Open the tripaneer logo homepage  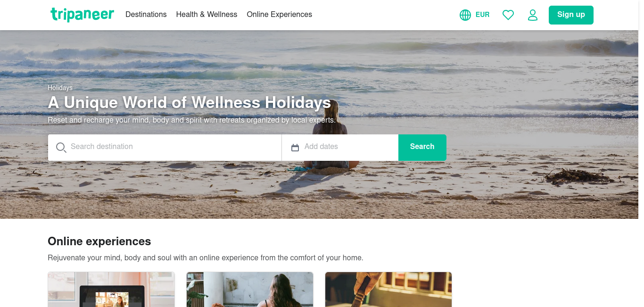82,15
